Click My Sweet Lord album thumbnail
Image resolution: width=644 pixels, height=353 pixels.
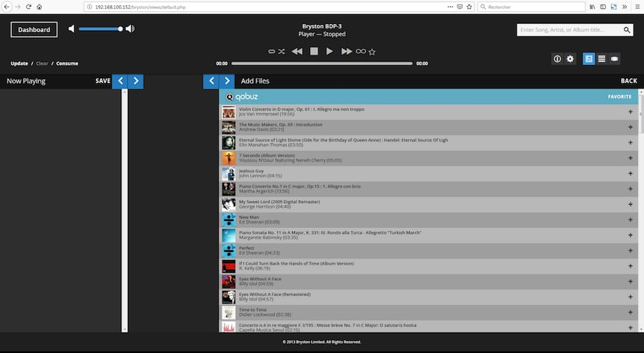tap(228, 205)
